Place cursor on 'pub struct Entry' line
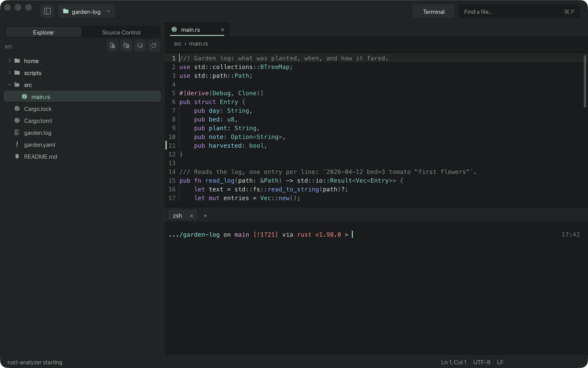Screen dimensions: 588x368 tap(212, 102)
